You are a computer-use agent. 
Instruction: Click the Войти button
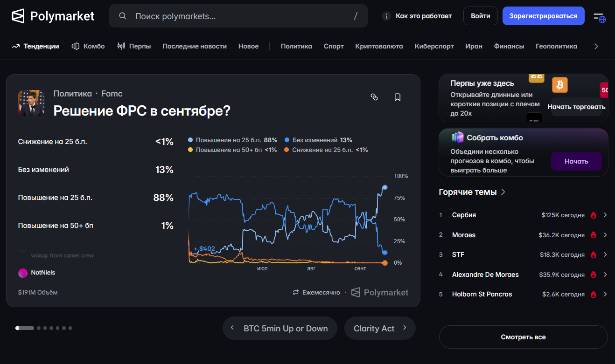coord(481,16)
